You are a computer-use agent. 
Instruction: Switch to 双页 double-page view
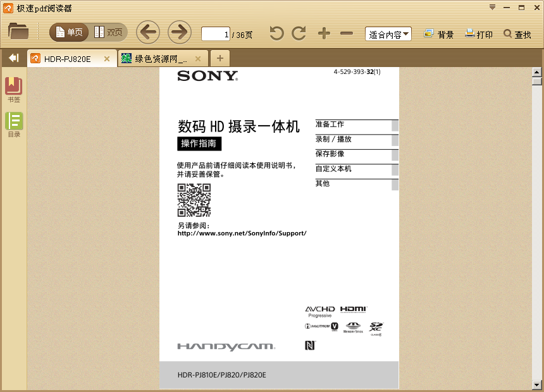pos(109,31)
